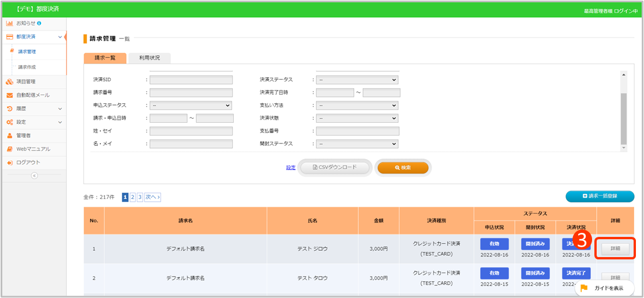
Task: Click the 管理者 person icon
Action: pyautogui.click(x=10, y=135)
